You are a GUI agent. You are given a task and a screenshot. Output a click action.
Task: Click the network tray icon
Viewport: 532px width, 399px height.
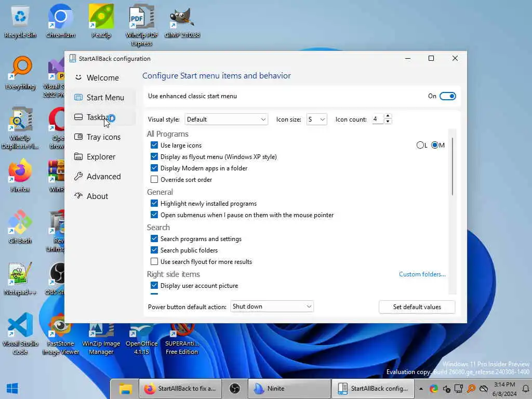pos(459,389)
